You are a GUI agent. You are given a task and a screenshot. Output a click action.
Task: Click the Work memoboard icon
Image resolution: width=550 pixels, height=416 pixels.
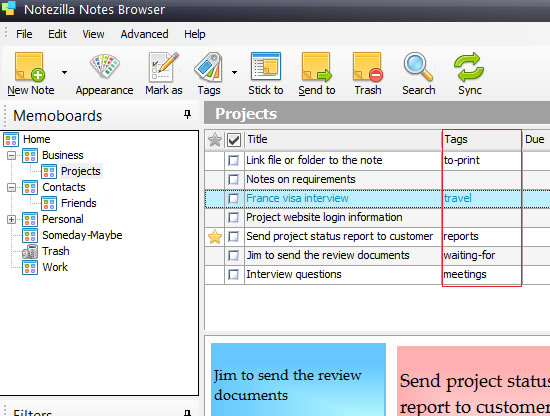pos(30,267)
